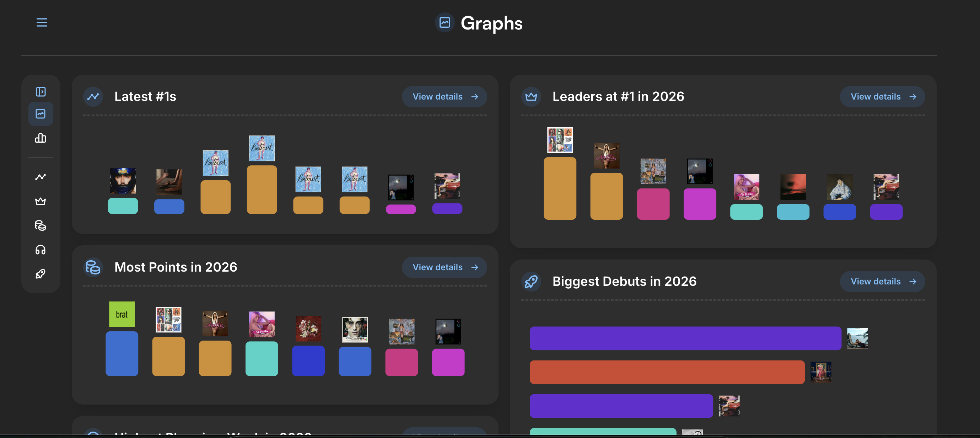Select the brat album cover
The height and width of the screenshot is (438, 980).
pyautogui.click(x=122, y=314)
